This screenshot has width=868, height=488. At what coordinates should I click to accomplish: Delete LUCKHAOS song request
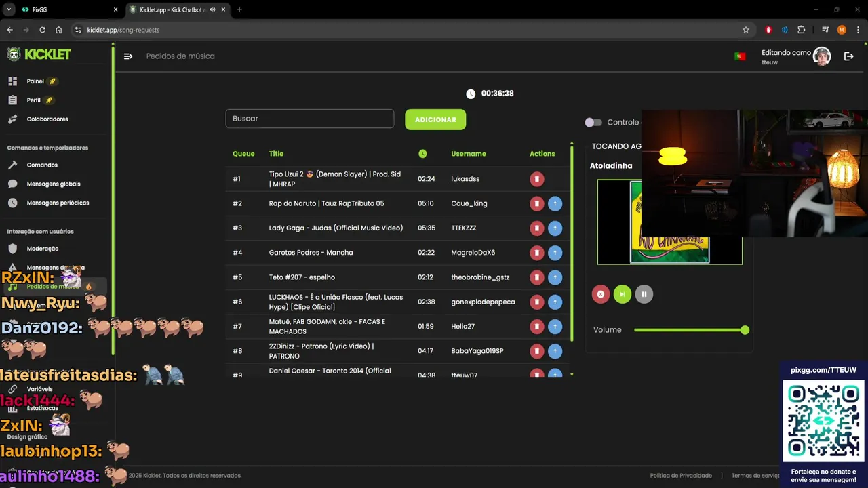(x=536, y=302)
